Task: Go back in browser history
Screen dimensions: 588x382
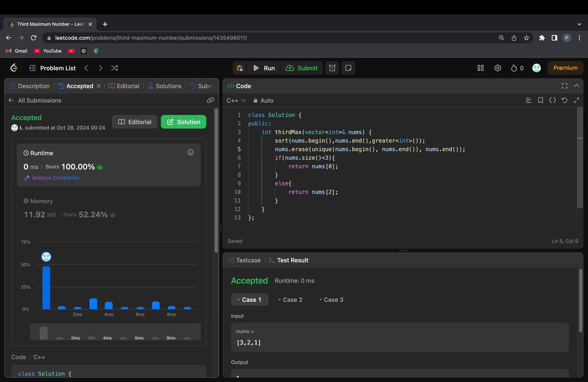Action: point(9,38)
